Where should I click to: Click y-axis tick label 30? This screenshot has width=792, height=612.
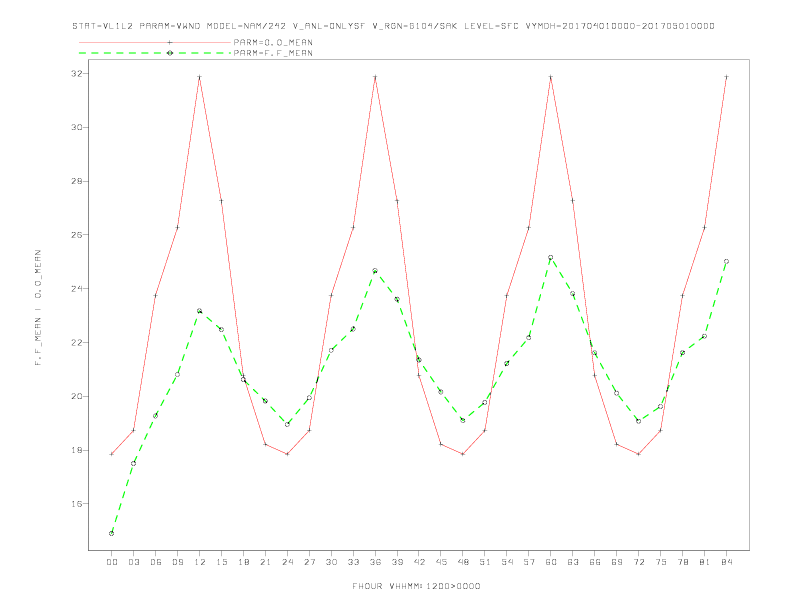[x=76, y=127]
